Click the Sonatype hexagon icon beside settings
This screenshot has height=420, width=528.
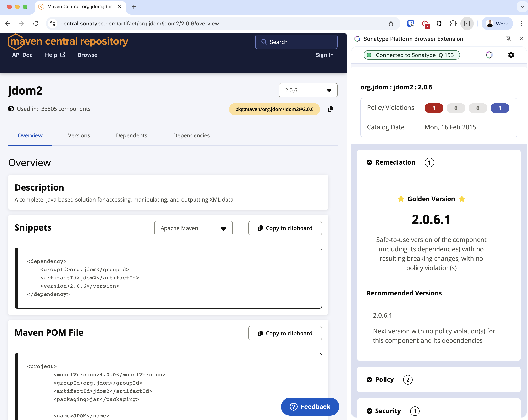tap(489, 55)
